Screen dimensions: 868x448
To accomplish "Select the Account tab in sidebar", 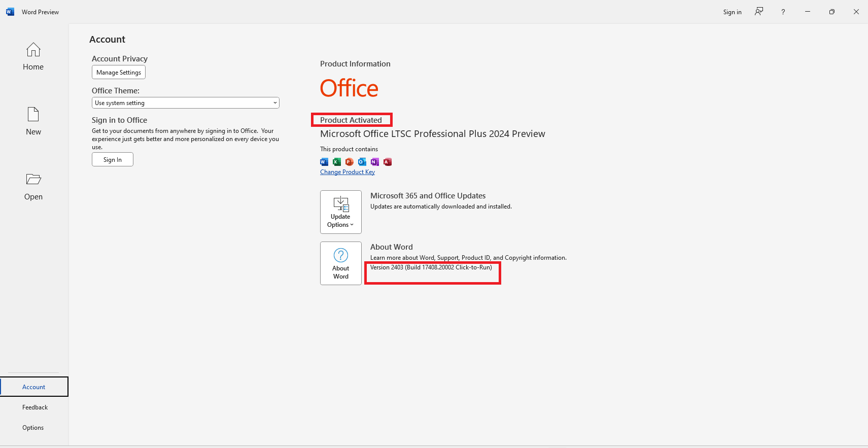I will 34,387.
